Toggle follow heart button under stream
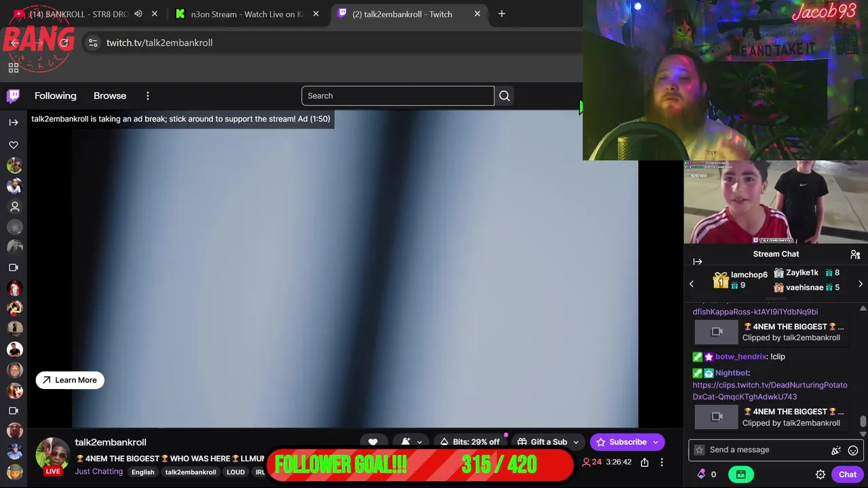 tap(372, 442)
